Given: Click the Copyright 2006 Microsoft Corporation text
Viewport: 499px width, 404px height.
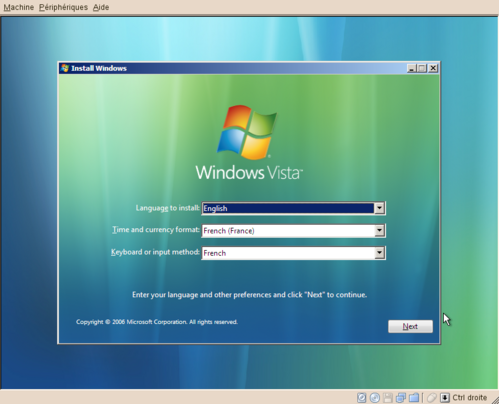Looking at the screenshot, I should pos(157,322).
